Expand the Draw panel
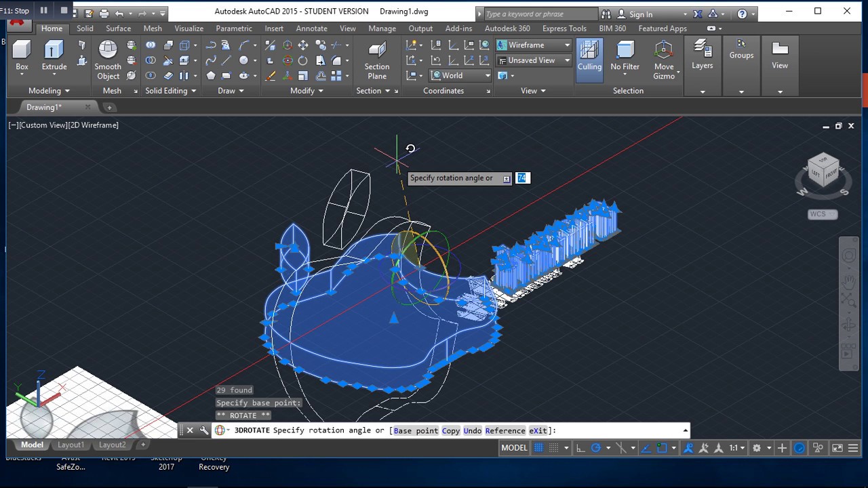This screenshot has height=488, width=868. click(231, 91)
